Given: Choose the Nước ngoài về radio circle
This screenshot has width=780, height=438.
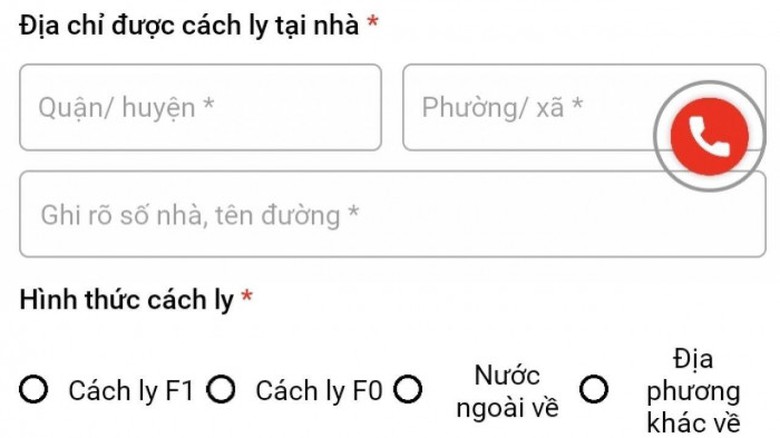Looking at the screenshot, I should (408, 390).
